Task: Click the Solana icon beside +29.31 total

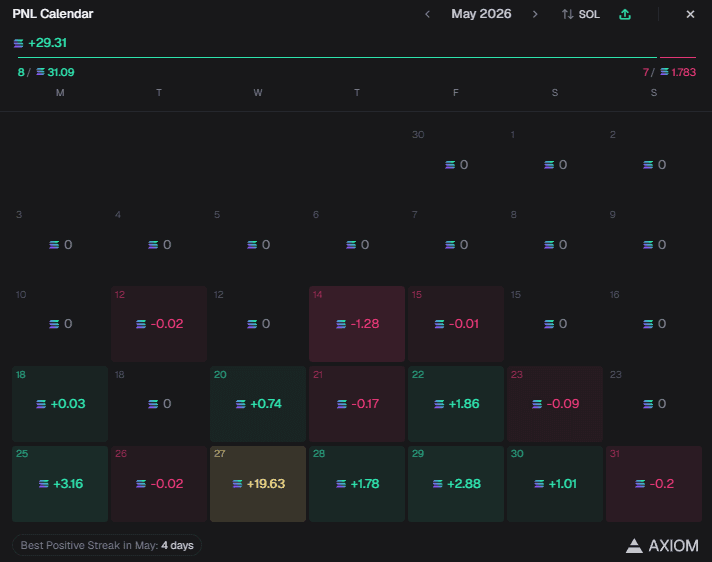Action: [19, 43]
